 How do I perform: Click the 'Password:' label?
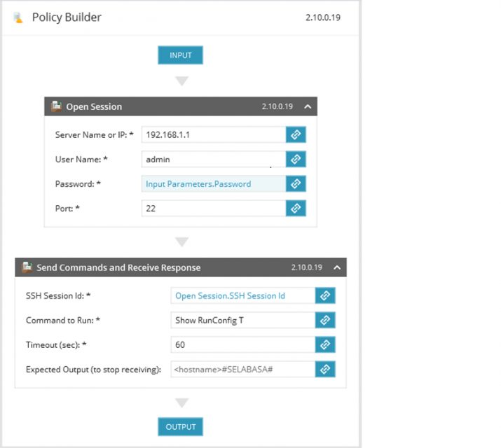point(78,184)
